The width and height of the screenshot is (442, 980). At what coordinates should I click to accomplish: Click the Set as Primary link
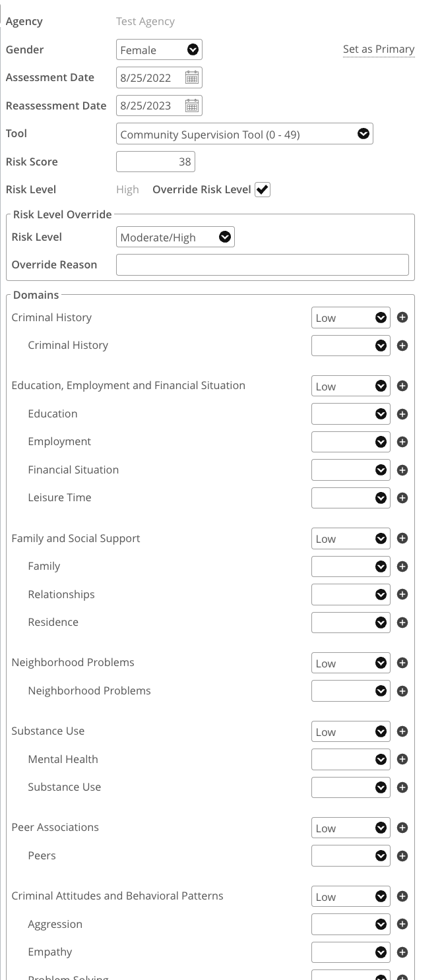click(379, 49)
